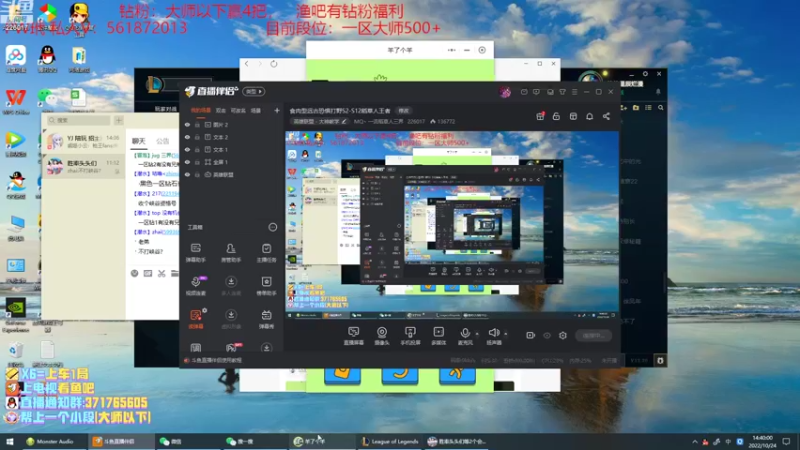Toggle visibility of the 文本 2 layer
800x450 pixels.
187,137
